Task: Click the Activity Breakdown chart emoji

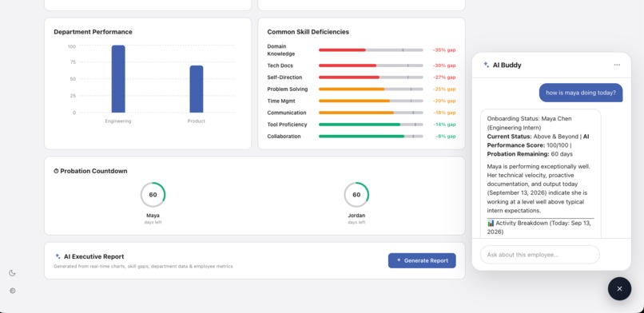Action: [x=491, y=223]
